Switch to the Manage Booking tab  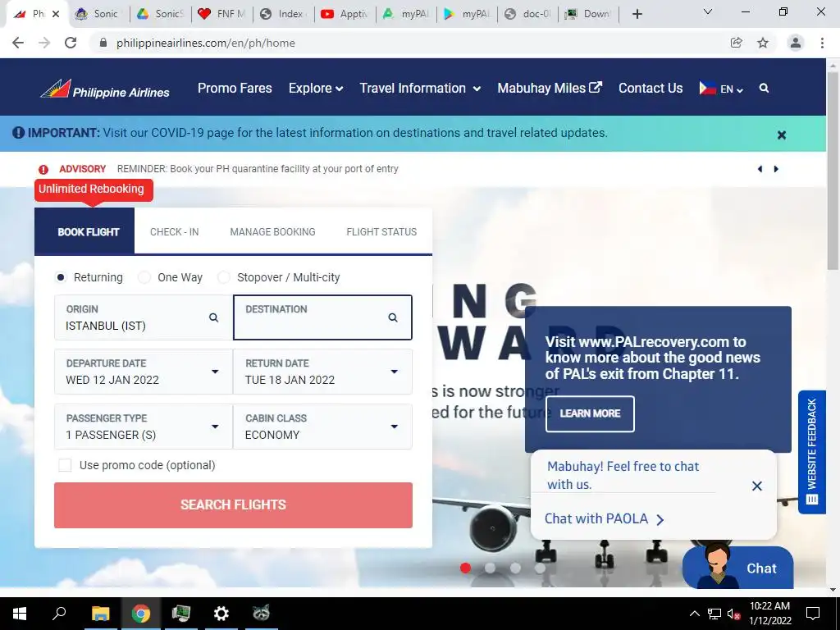[x=272, y=232]
